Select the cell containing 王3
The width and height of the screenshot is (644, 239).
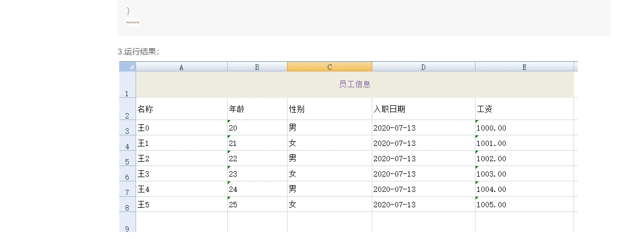point(182,174)
